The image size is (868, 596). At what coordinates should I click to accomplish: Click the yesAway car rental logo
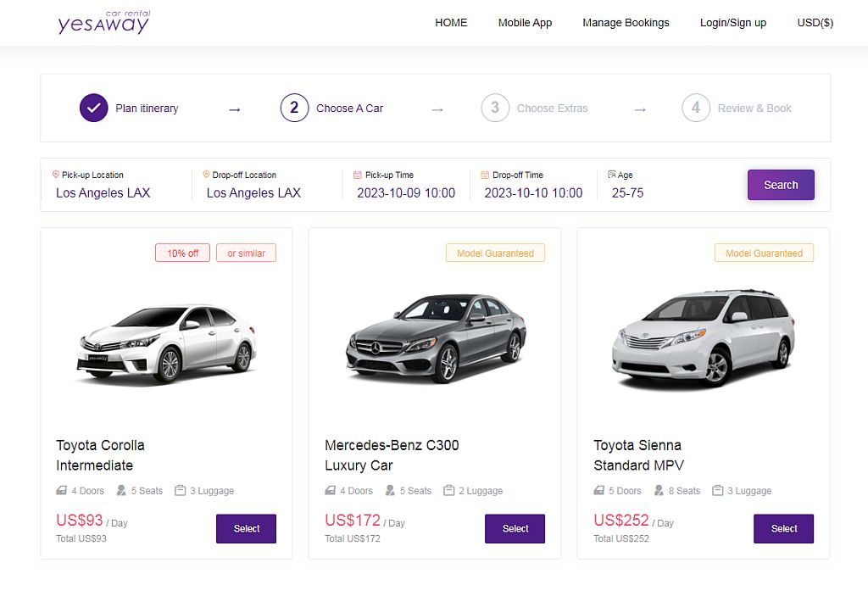(103, 23)
